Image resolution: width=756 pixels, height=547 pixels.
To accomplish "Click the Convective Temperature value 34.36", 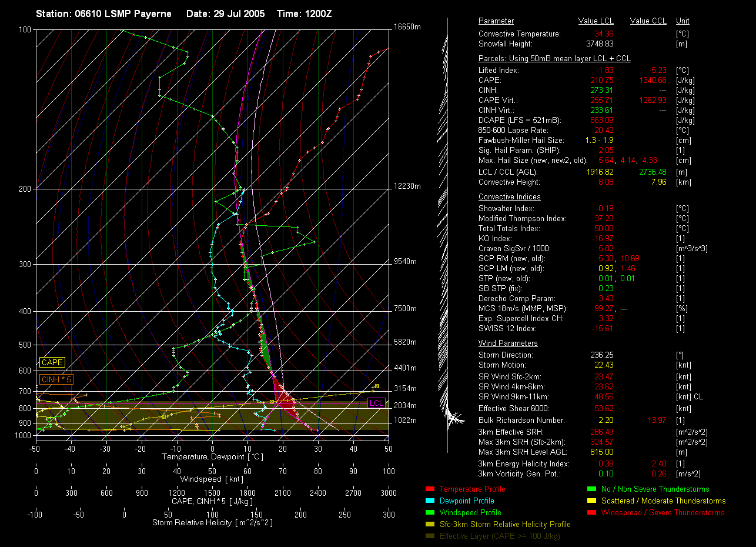I will [604, 34].
